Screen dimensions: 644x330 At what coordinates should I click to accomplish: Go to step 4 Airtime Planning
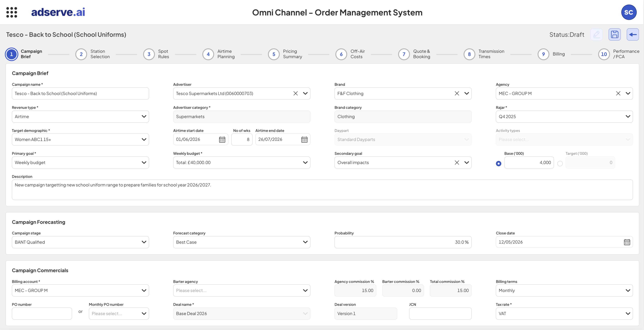click(x=219, y=54)
